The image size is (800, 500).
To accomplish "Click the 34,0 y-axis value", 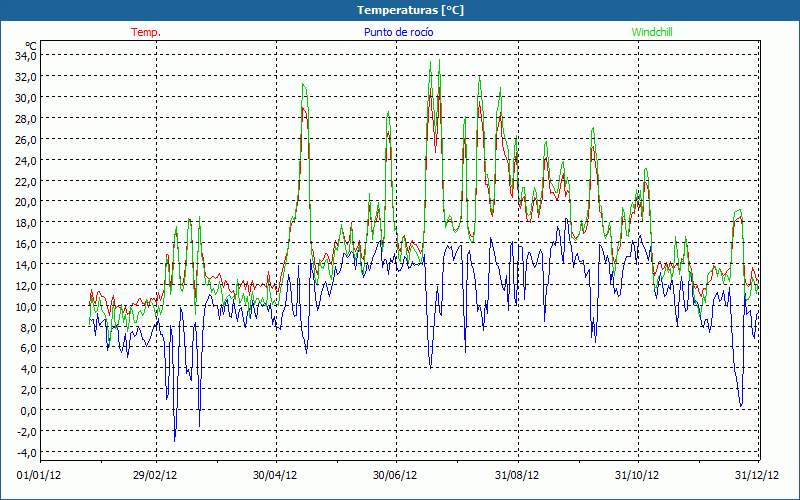I will (x=25, y=56).
